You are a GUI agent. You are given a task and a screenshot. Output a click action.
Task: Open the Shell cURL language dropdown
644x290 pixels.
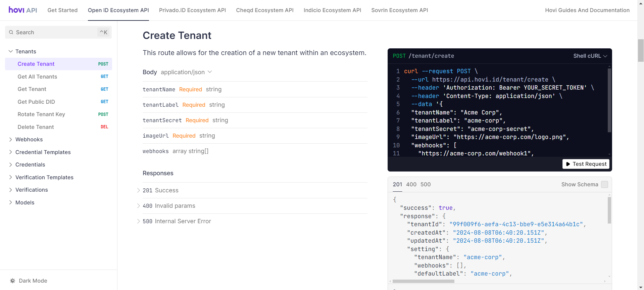pos(590,56)
